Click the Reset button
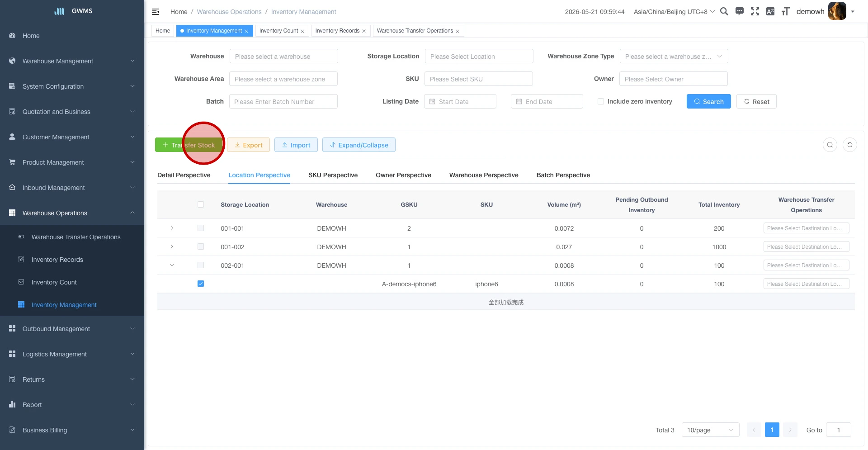 coord(757,101)
